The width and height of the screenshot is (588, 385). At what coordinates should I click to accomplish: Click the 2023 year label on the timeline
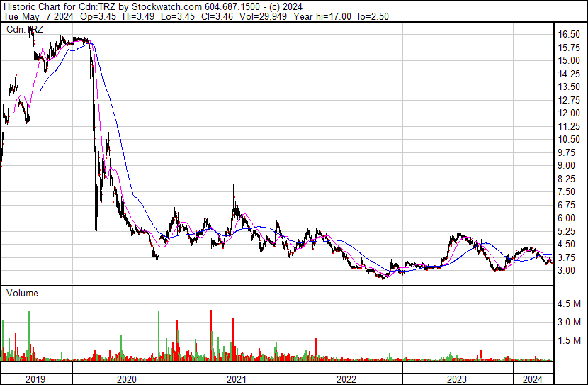(x=457, y=379)
